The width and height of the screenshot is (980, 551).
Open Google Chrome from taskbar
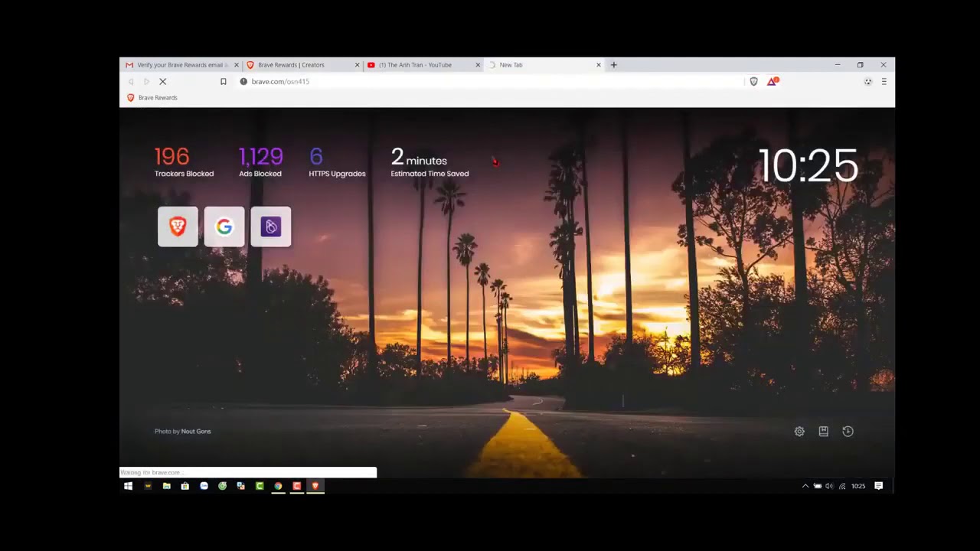pyautogui.click(x=278, y=486)
